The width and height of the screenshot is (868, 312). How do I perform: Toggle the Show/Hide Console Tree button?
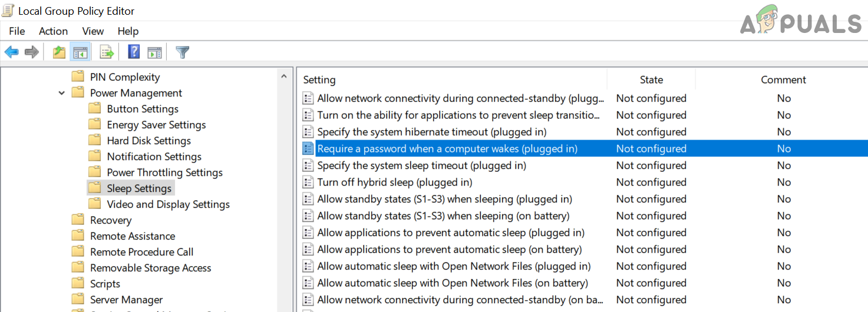(x=80, y=52)
